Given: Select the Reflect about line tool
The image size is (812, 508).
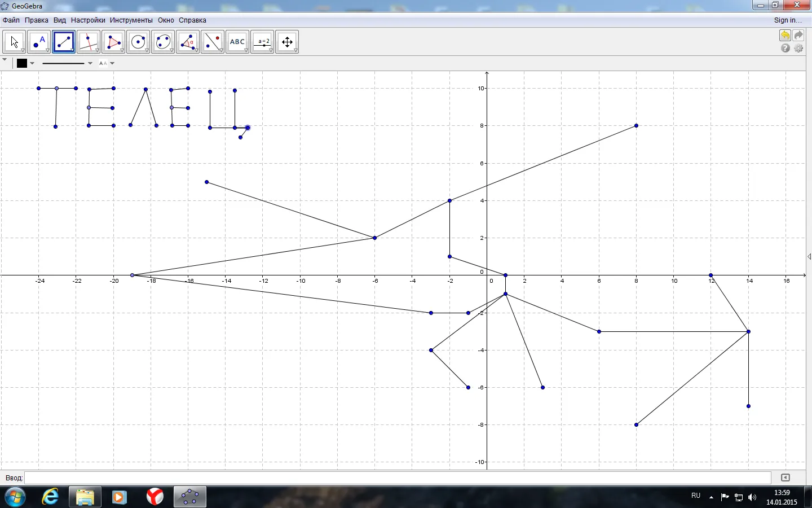Looking at the screenshot, I should [x=213, y=42].
